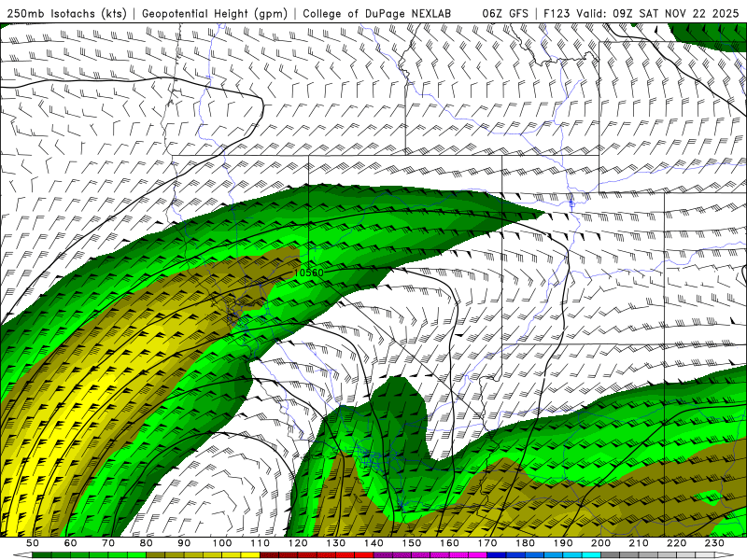Click the bright red swatch just before 140
The image size is (747, 560).
(364, 555)
